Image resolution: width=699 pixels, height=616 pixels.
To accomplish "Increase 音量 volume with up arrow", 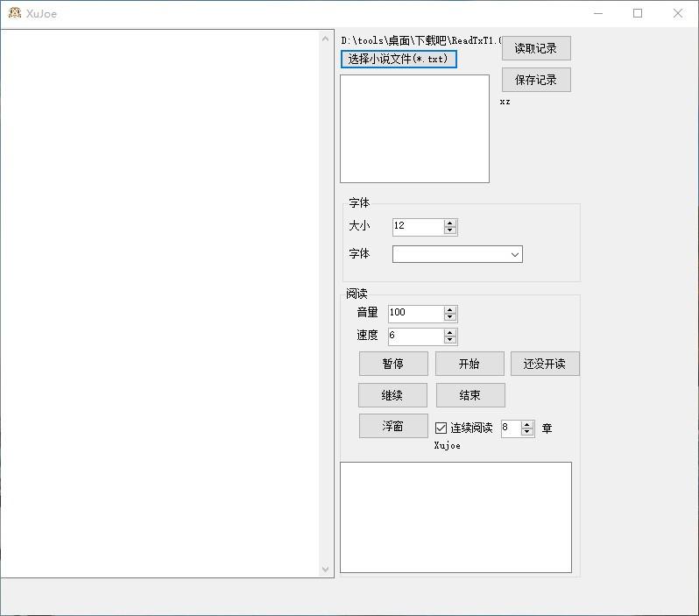I will click(x=450, y=310).
